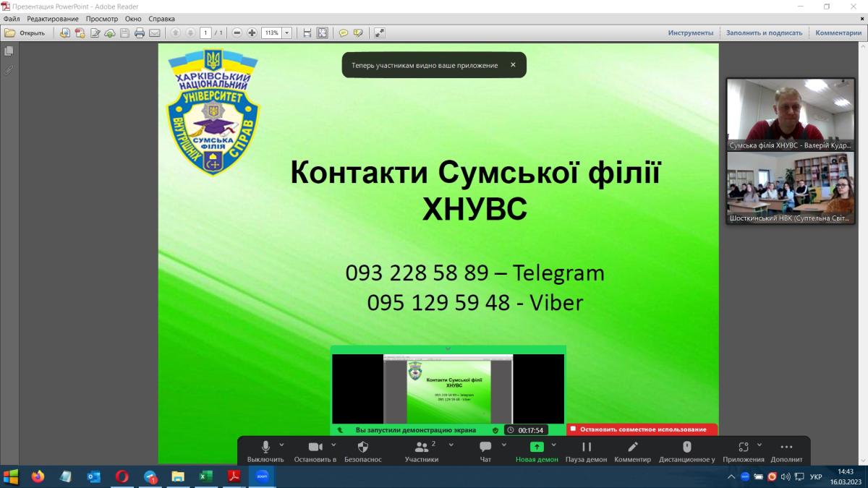Click the green shield encryption icon
Image resolution: width=868 pixels, height=488 pixels.
[495, 429]
